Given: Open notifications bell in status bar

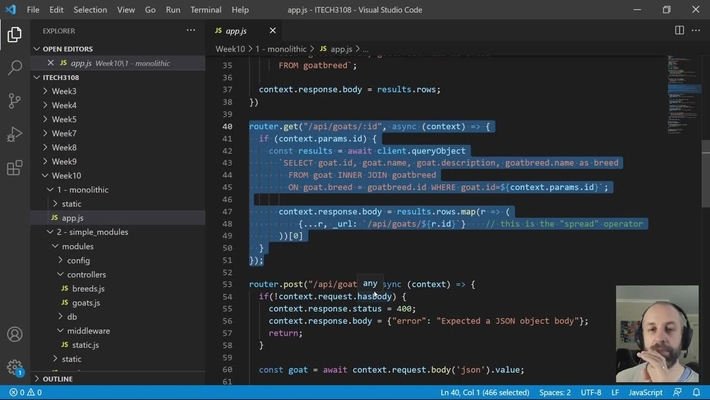Looking at the screenshot, I should click(696, 392).
